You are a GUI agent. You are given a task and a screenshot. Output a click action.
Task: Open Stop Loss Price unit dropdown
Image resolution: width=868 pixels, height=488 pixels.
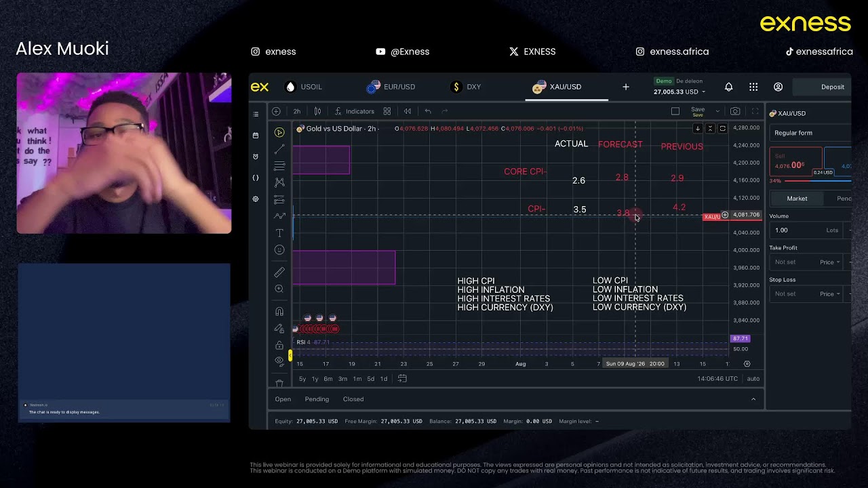(830, 294)
